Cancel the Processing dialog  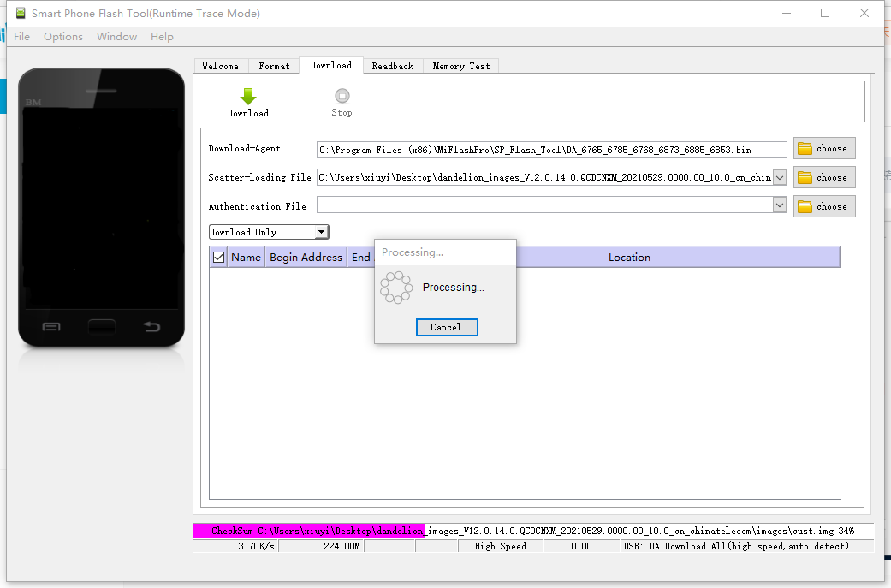tap(447, 327)
